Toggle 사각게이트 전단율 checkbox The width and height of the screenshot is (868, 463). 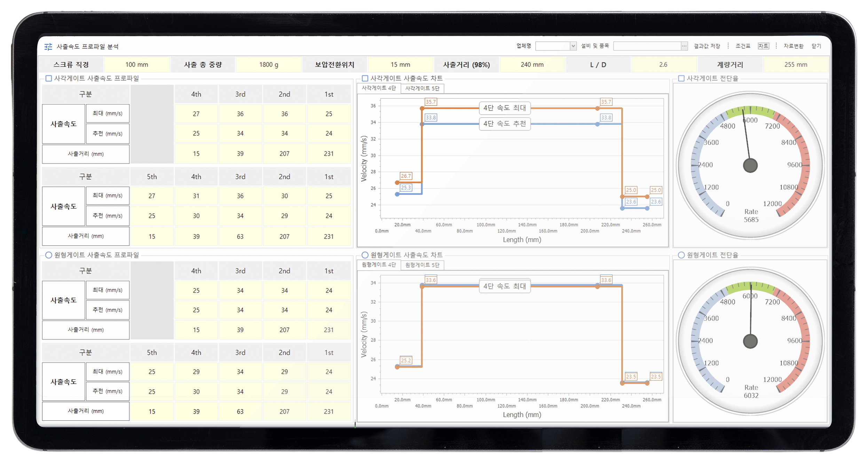coord(681,78)
